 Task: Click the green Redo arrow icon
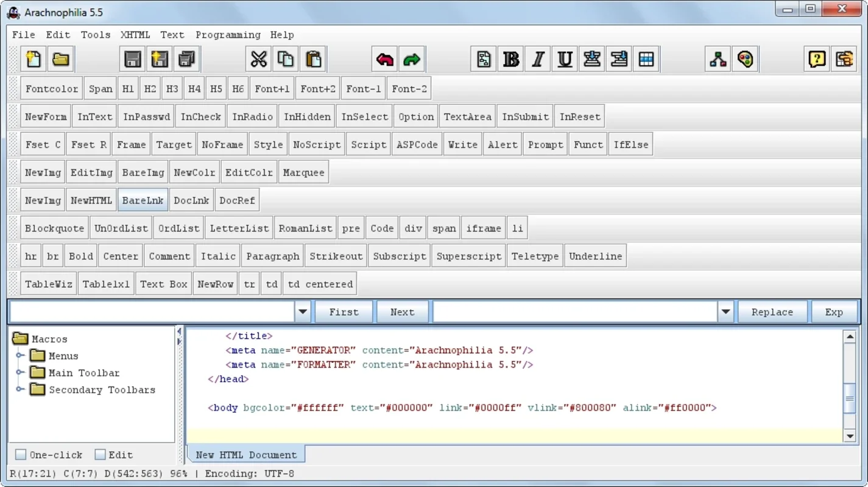pyautogui.click(x=412, y=59)
